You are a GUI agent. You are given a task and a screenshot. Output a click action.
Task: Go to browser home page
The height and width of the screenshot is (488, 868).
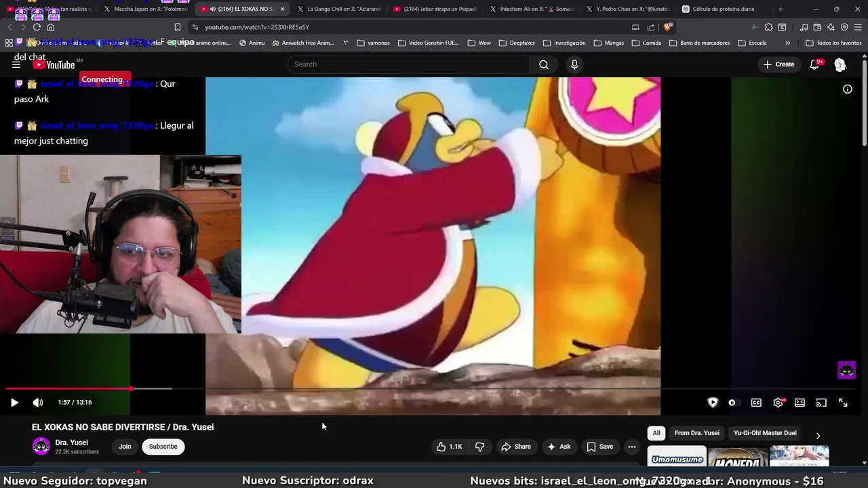pyautogui.click(x=50, y=27)
